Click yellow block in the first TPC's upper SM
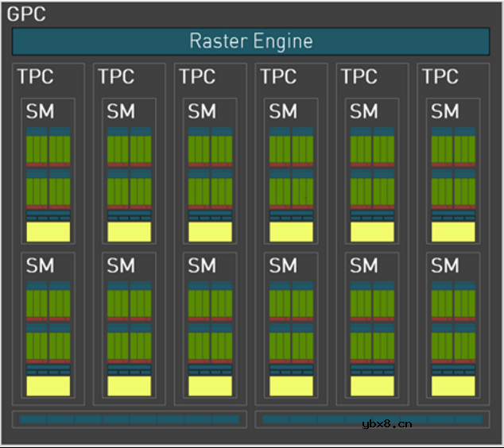 (x=48, y=232)
